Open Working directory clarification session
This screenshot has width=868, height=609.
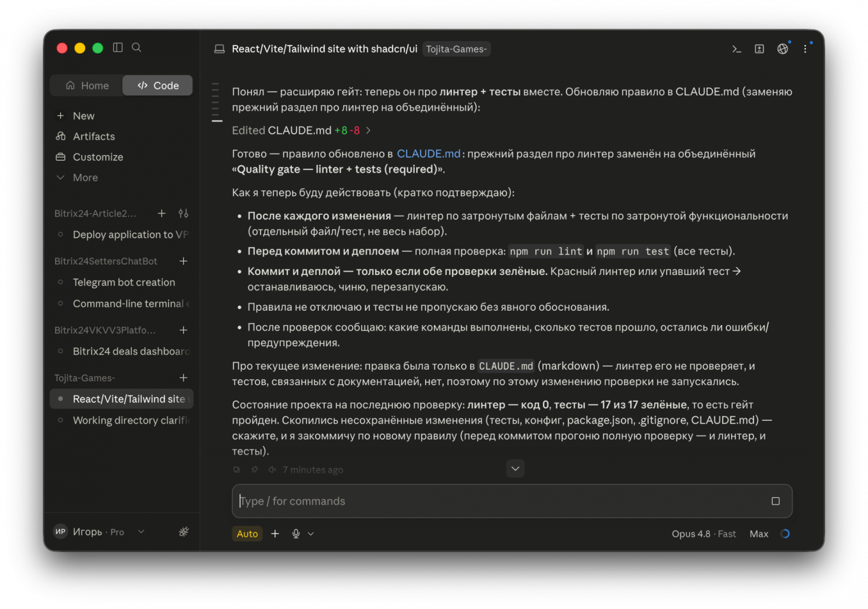(x=122, y=420)
